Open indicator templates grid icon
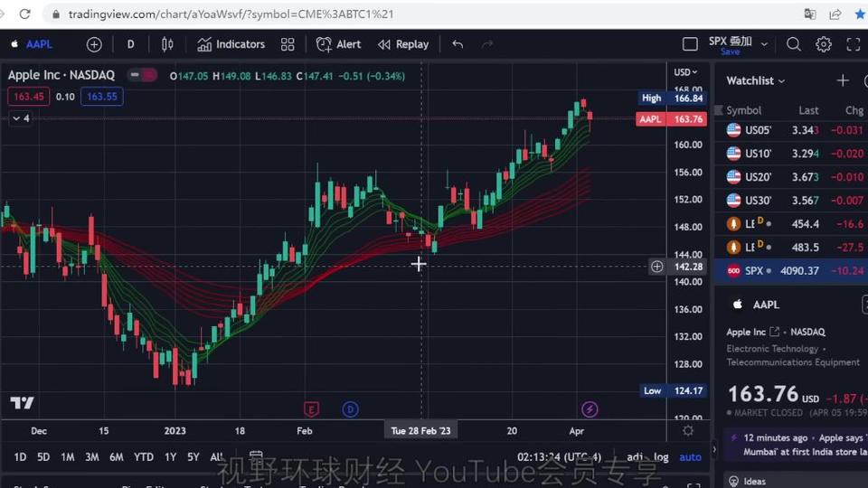This screenshot has width=868, height=488. tap(288, 44)
